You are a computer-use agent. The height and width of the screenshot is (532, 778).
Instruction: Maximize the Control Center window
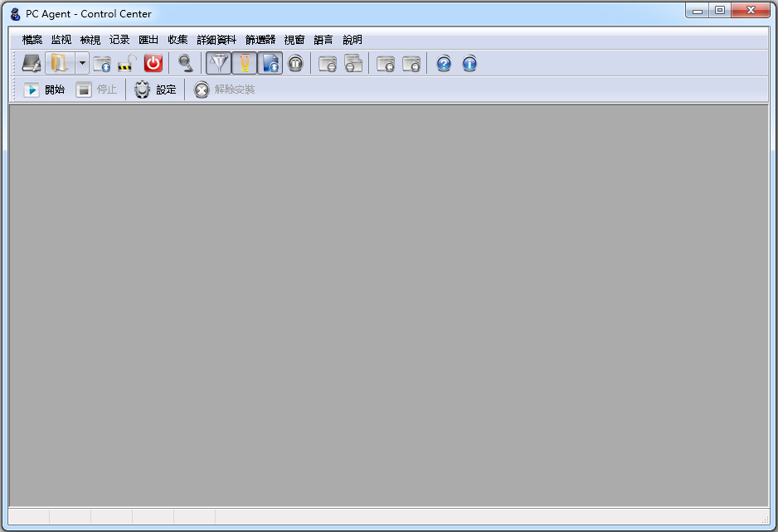pyautogui.click(x=720, y=11)
